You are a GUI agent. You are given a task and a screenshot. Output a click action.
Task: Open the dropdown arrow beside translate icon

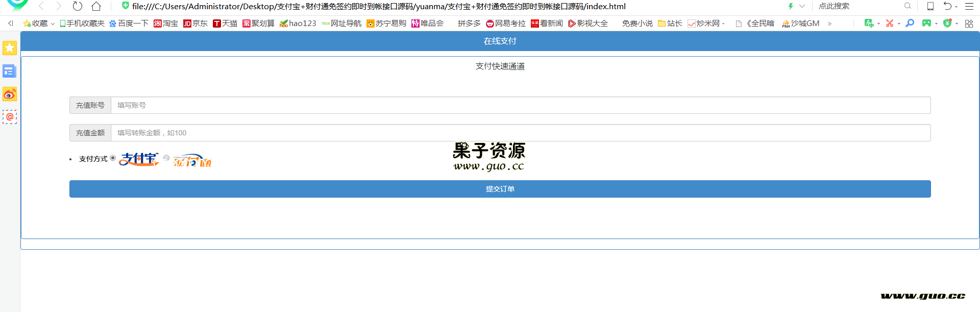coord(878,24)
